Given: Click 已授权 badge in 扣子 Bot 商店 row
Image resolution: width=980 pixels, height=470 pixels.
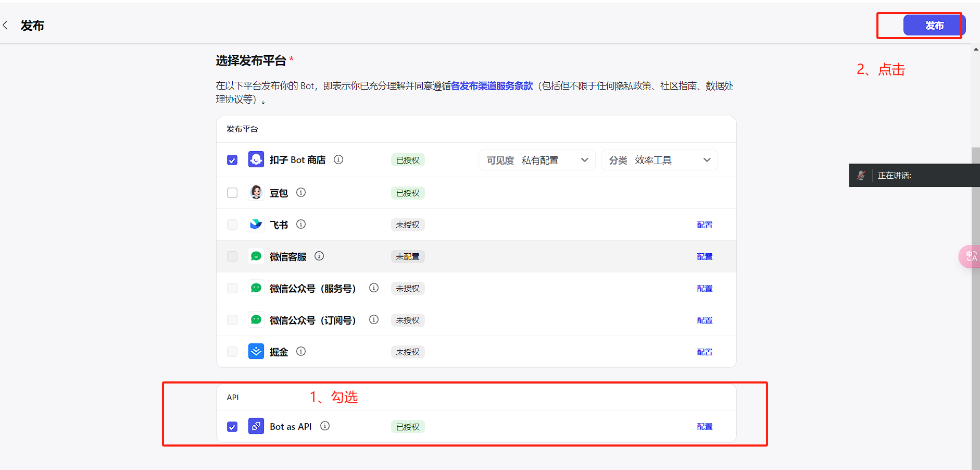Looking at the screenshot, I should click(x=408, y=160).
